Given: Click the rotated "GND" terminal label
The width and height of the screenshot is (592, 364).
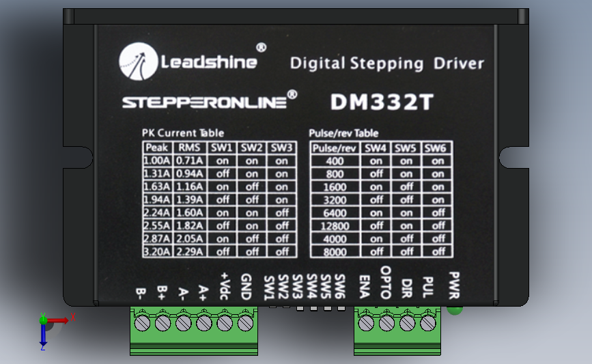Looking at the screenshot, I should (246, 287).
